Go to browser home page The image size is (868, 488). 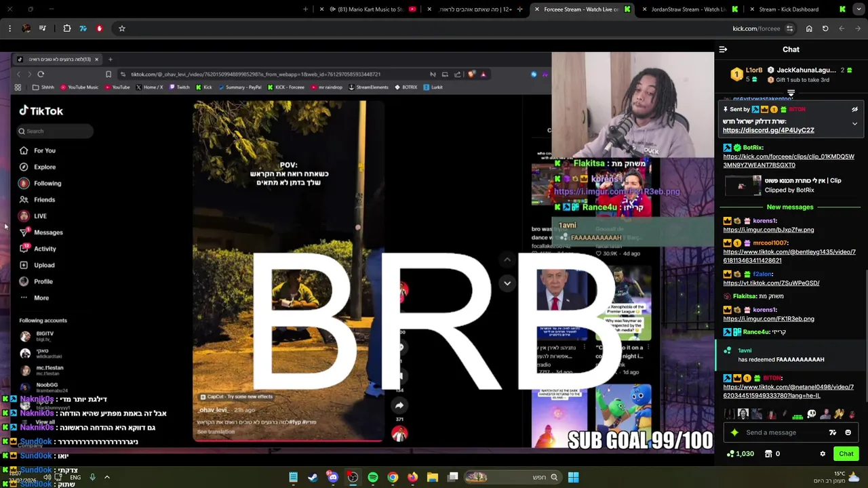pyautogui.click(x=809, y=28)
